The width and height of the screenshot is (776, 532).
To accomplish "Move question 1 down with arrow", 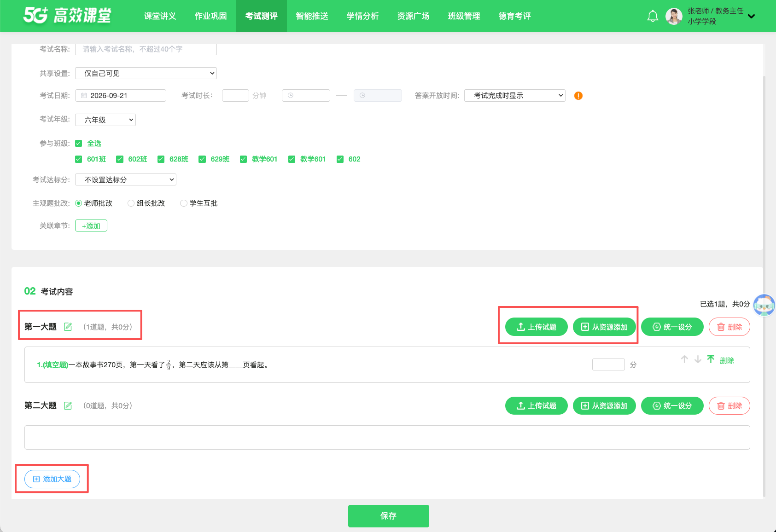I will 698,359.
